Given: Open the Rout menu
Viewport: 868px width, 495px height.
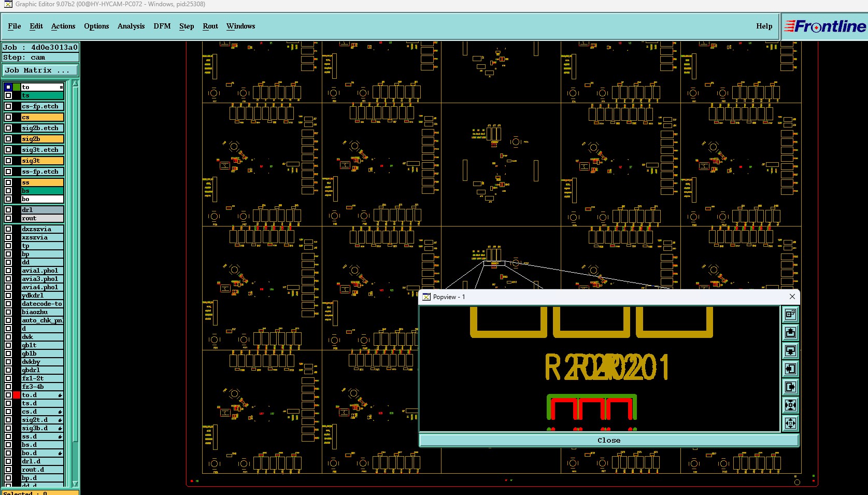Looking at the screenshot, I should tap(210, 26).
